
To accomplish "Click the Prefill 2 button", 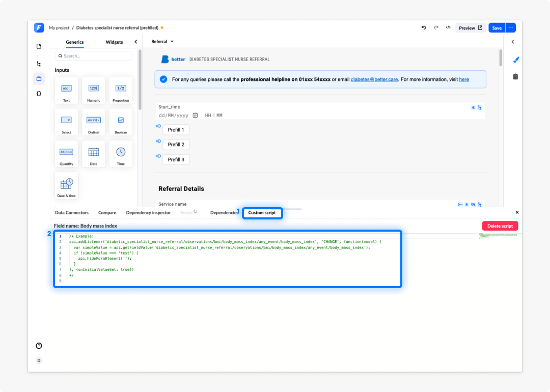I will [176, 145].
